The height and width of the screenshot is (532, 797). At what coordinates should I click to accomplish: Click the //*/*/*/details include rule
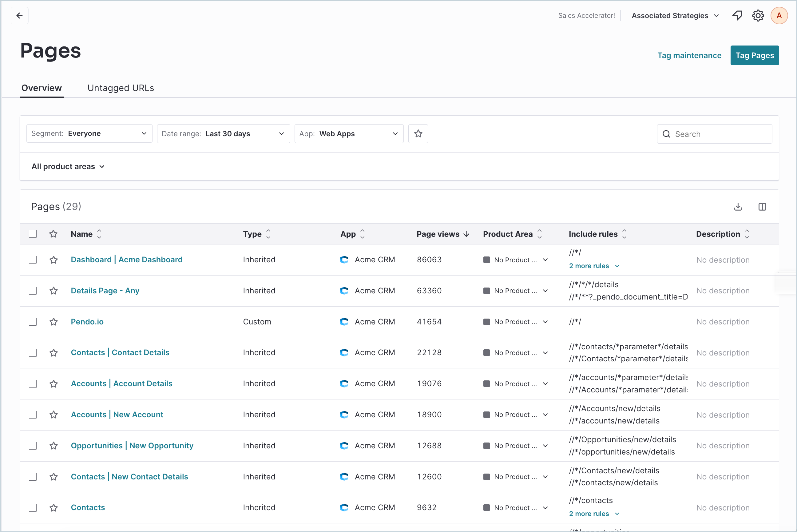tap(594, 285)
